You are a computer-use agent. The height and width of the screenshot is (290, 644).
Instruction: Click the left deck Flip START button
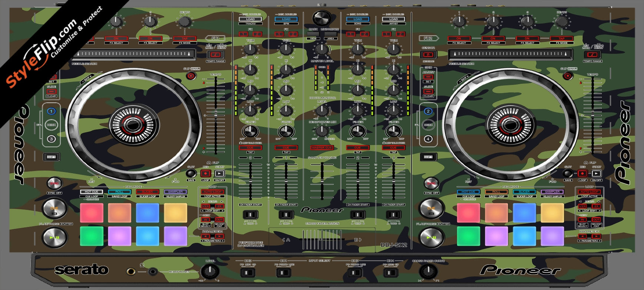(x=219, y=173)
